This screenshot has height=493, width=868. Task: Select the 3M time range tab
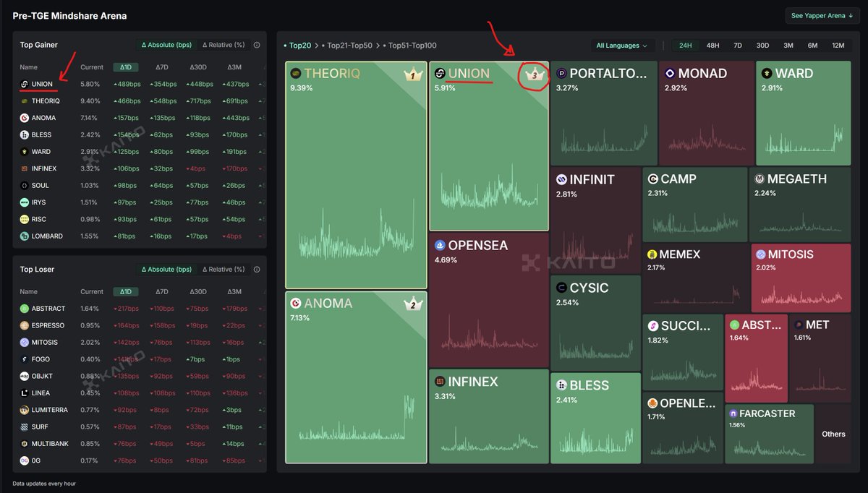[x=788, y=46]
